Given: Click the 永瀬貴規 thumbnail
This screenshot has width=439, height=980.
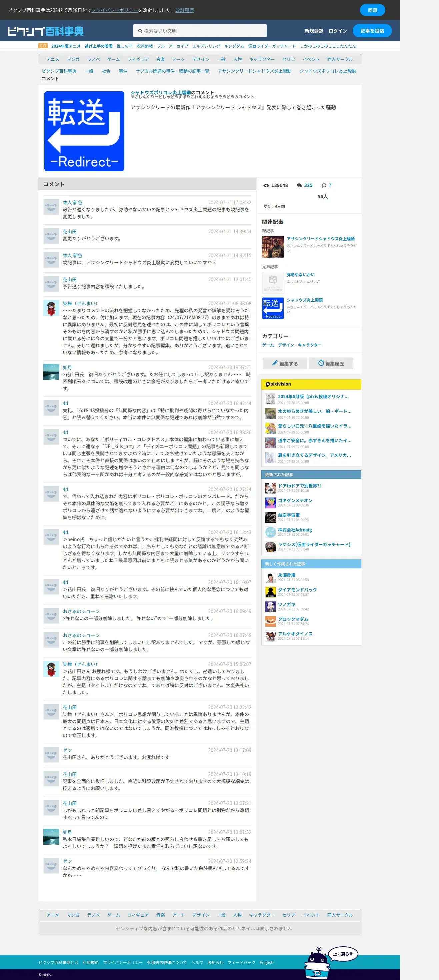Looking at the screenshot, I should pyautogui.click(x=270, y=577).
